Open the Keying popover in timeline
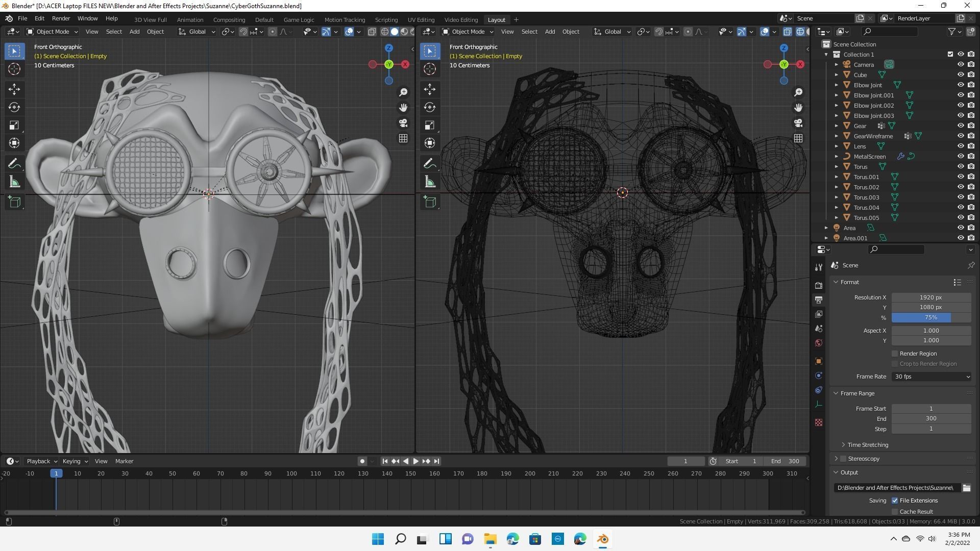This screenshot has width=980, height=551. point(75,461)
